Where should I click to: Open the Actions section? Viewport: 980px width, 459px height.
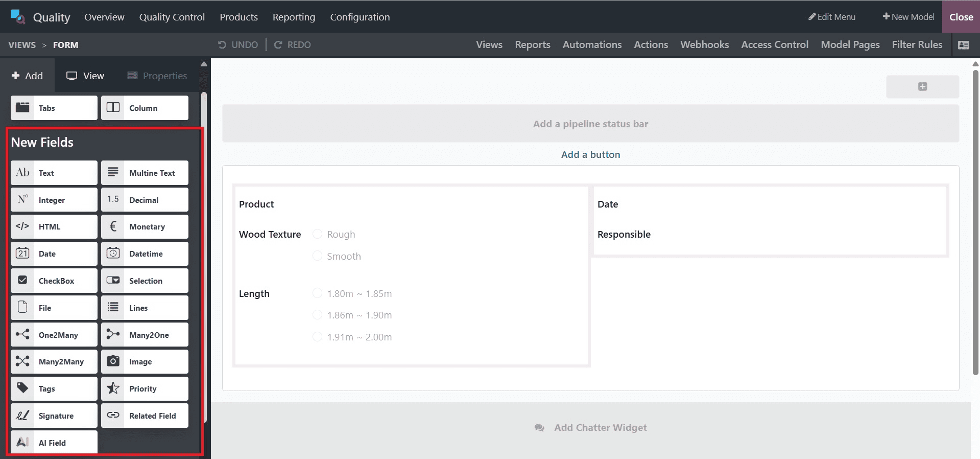pyautogui.click(x=651, y=44)
